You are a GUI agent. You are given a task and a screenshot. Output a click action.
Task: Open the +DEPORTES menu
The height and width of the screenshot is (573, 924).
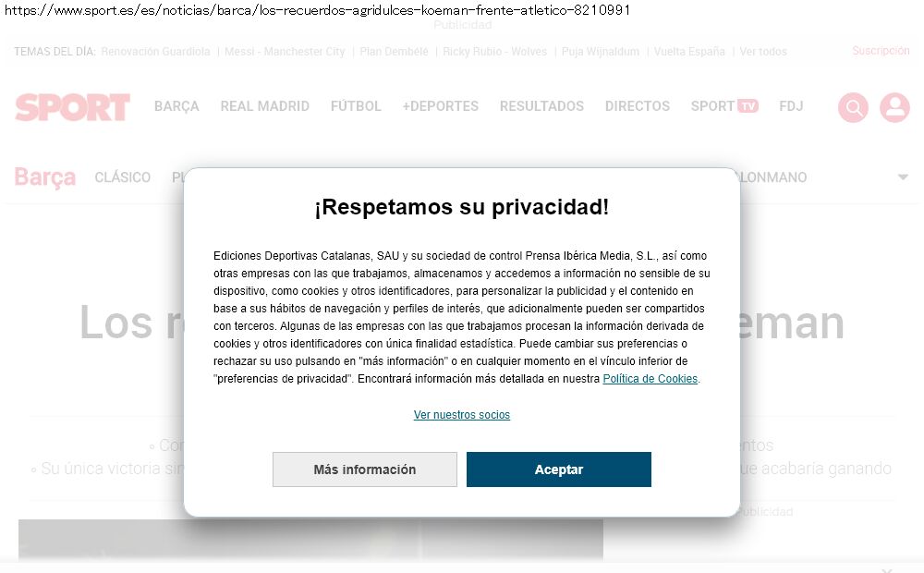[440, 106]
